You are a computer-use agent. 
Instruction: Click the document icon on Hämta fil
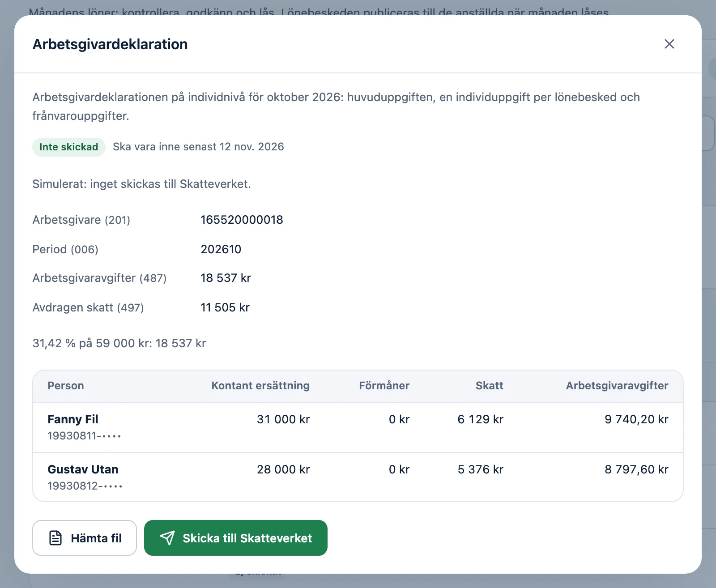click(55, 538)
